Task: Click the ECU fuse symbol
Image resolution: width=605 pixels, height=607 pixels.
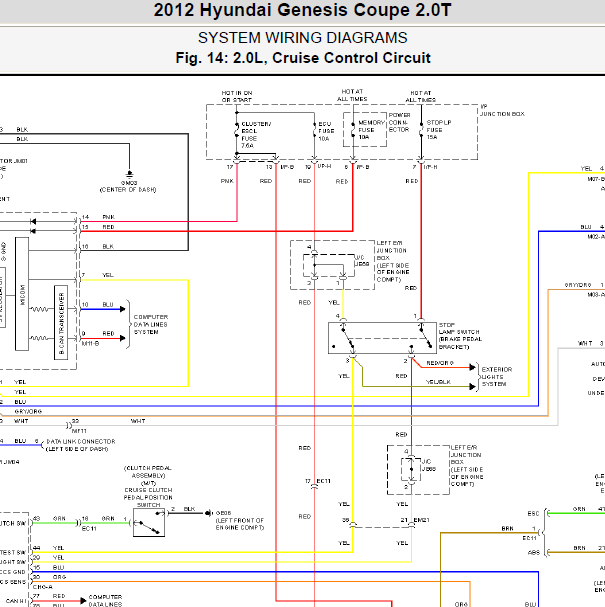Action: click(314, 129)
